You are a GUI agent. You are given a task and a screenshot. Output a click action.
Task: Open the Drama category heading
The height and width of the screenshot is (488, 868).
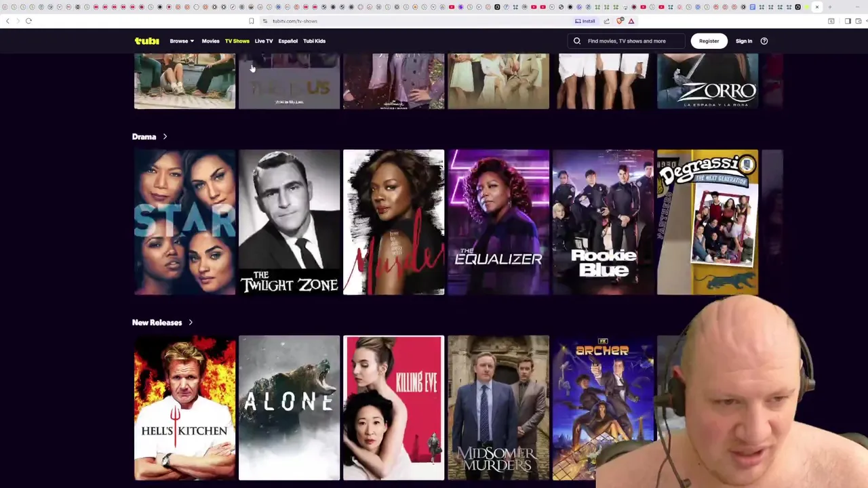pyautogui.click(x=144, y=137)
